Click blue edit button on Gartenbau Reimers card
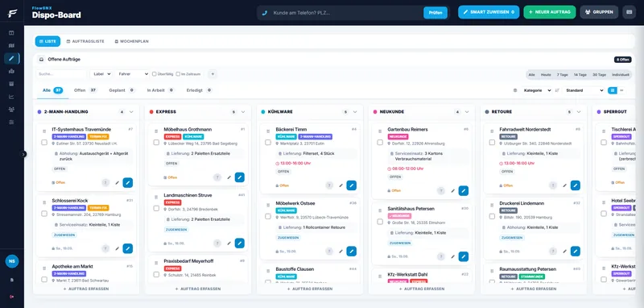The height and width of the screenshot is (308, 644). (464, 191)
